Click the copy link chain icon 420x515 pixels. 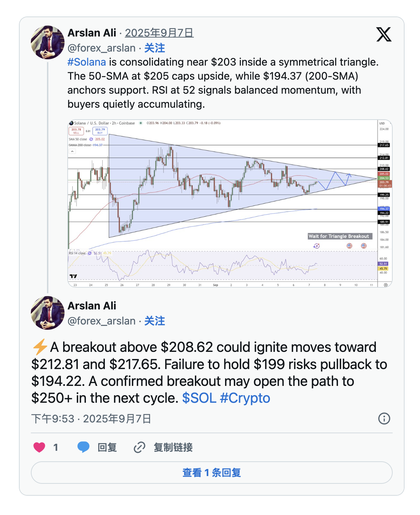(x=140, y=447)
